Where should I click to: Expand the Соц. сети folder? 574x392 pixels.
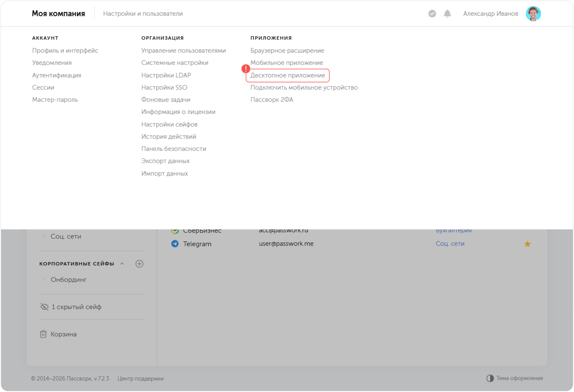click(44, 236)
